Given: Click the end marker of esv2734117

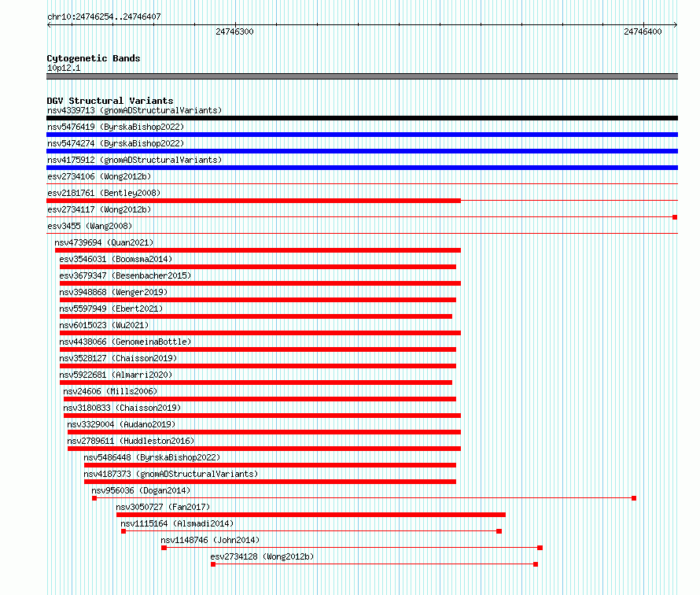Looking at the screenshot, I should tap(675, 217).
